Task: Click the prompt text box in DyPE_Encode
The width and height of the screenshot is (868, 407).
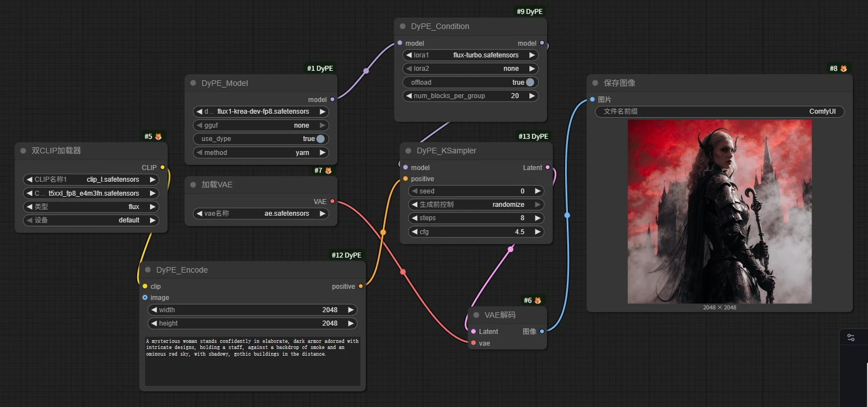Action: click(252, 361)
